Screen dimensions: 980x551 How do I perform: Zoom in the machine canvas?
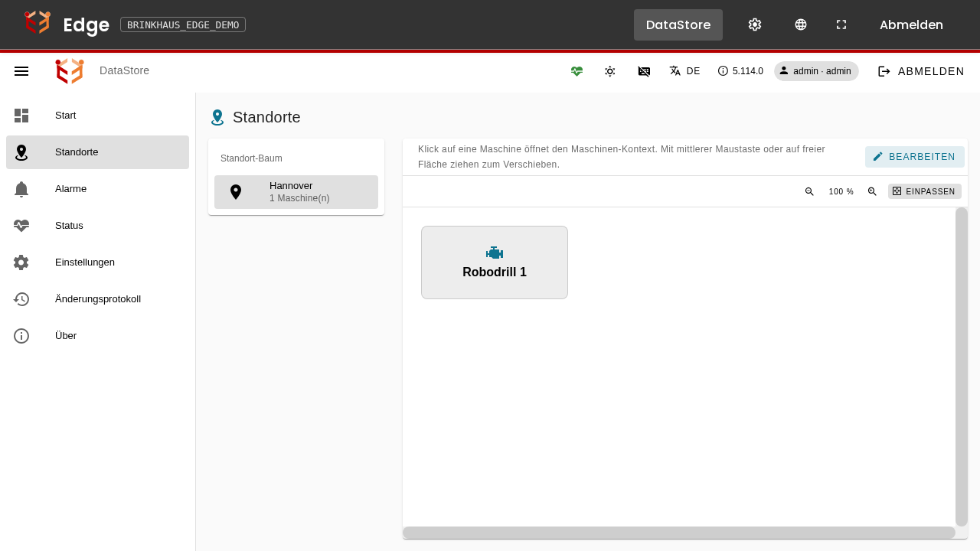[x=872, y=191]
